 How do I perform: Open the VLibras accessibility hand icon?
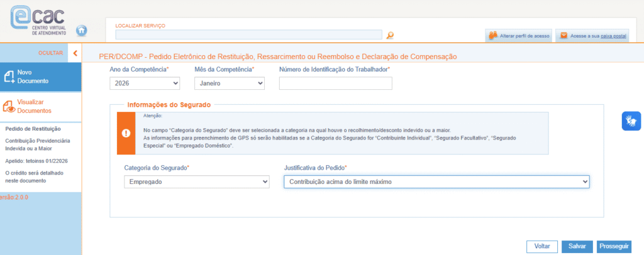tap(631, 121)
